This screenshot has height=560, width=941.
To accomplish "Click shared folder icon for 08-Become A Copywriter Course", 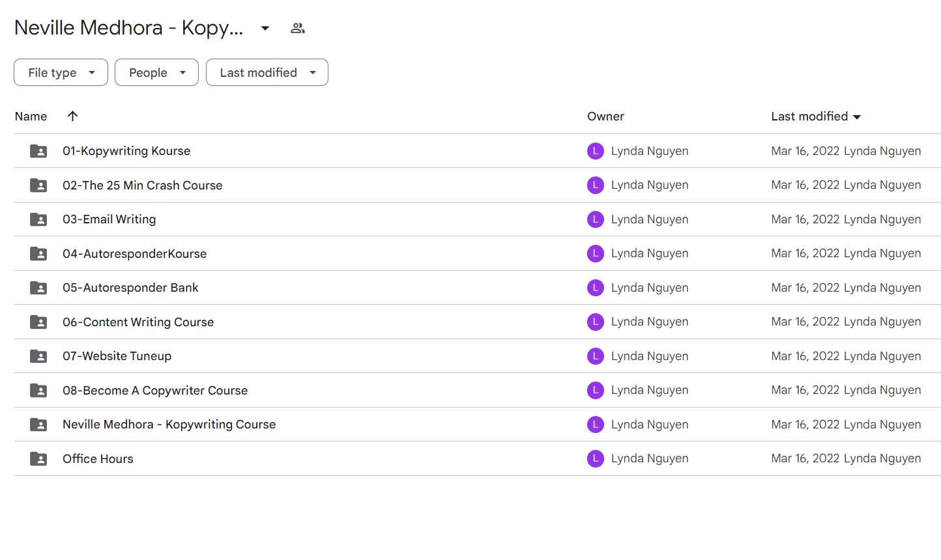I will pyautogui.click(x=38, y=391).
